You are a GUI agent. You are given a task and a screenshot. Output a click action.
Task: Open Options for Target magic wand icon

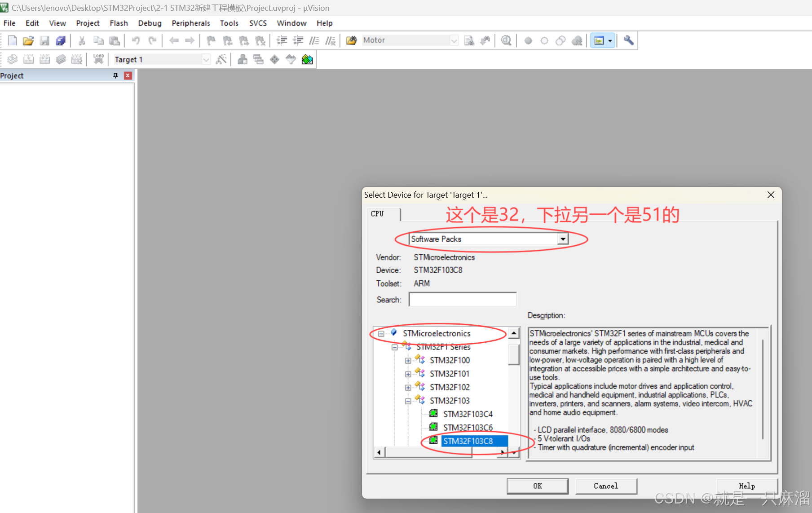pos(221,59)
